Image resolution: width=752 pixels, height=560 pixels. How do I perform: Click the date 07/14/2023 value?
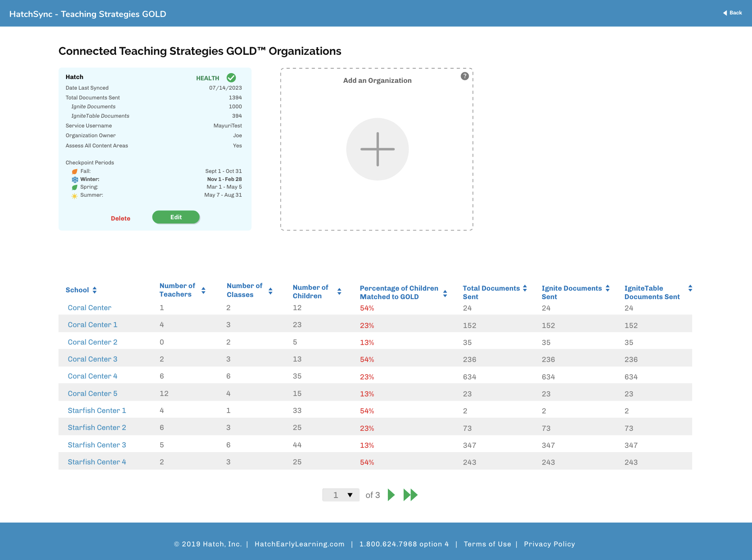pos(225,88)
